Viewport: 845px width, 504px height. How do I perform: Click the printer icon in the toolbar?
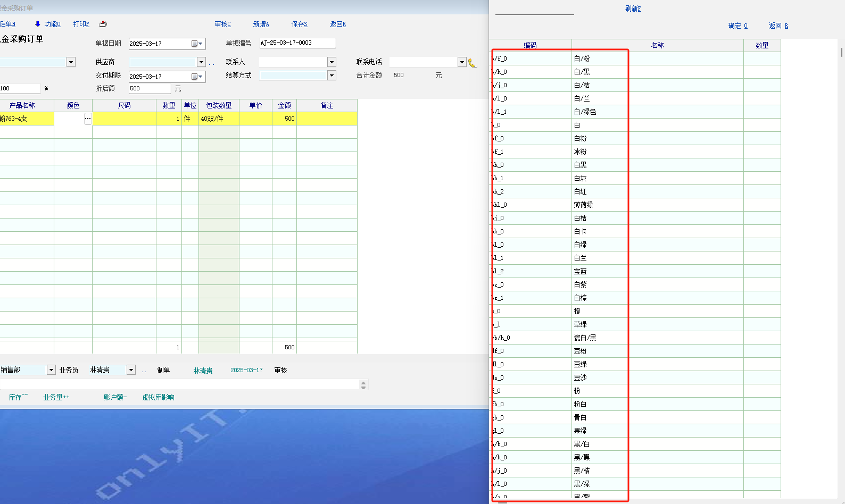click(103, 24)
